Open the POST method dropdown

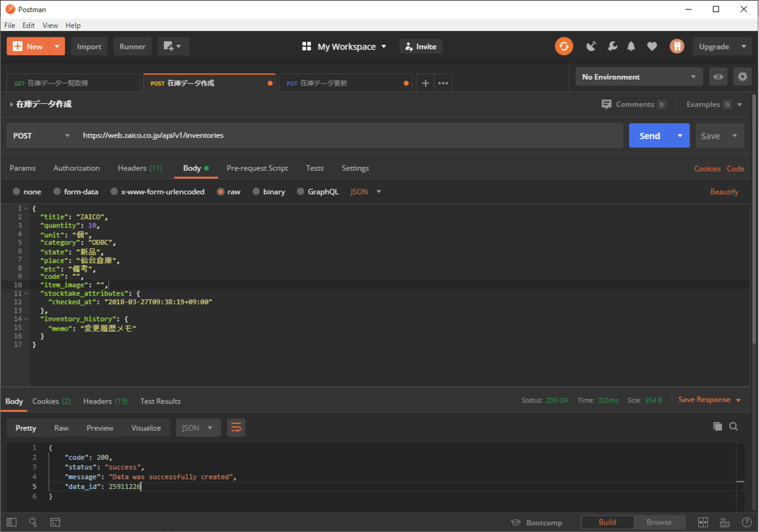click(x=41, y=135)
